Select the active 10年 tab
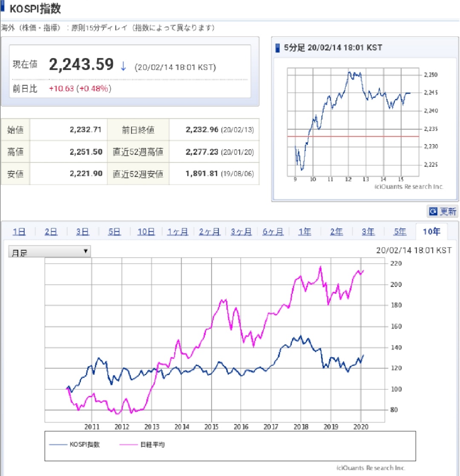This screenshot has height=476, width=460. pyautogui.click(x=432, y=232)
